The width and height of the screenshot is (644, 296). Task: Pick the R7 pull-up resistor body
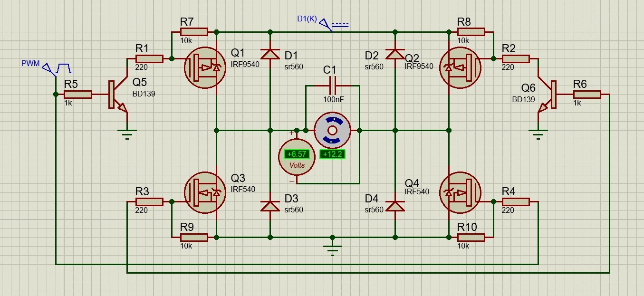(x=194, y=32)
